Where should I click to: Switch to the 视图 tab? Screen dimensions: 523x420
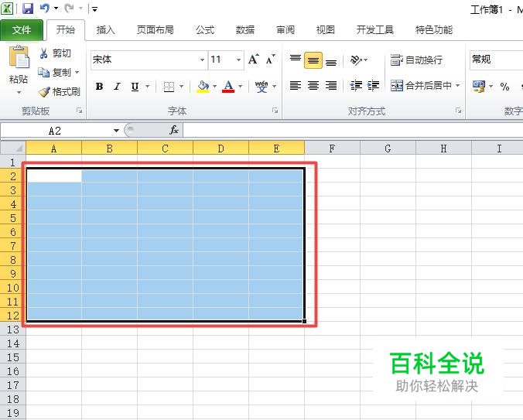(x=325, y=30)
